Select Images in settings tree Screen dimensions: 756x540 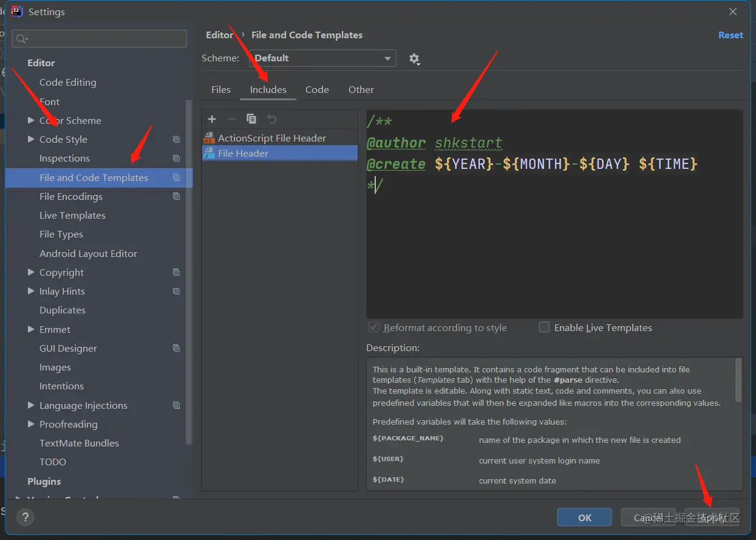pos(55,367)
